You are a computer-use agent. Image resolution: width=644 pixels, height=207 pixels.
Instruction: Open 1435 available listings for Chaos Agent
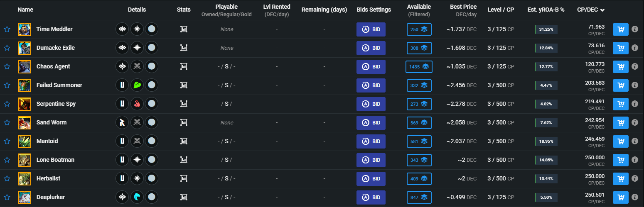pos(419,67)
